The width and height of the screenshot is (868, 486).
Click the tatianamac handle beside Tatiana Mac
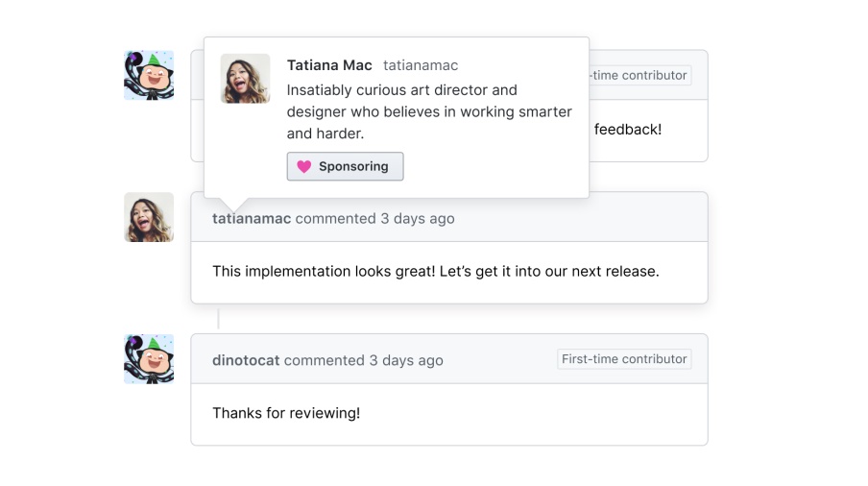coord(421,65)
